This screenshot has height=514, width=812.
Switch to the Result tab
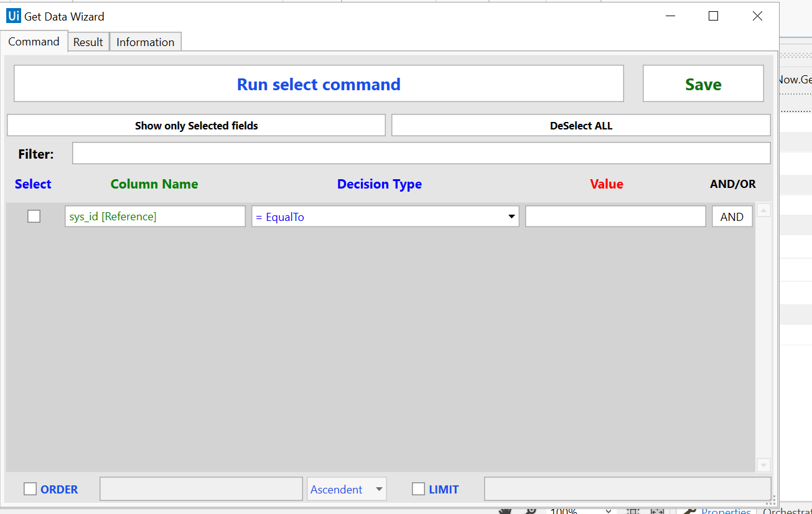[x=88, y=42]
